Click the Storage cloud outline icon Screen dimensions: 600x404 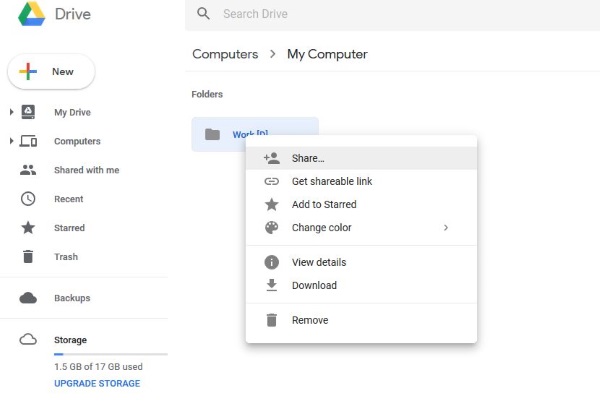29,340
